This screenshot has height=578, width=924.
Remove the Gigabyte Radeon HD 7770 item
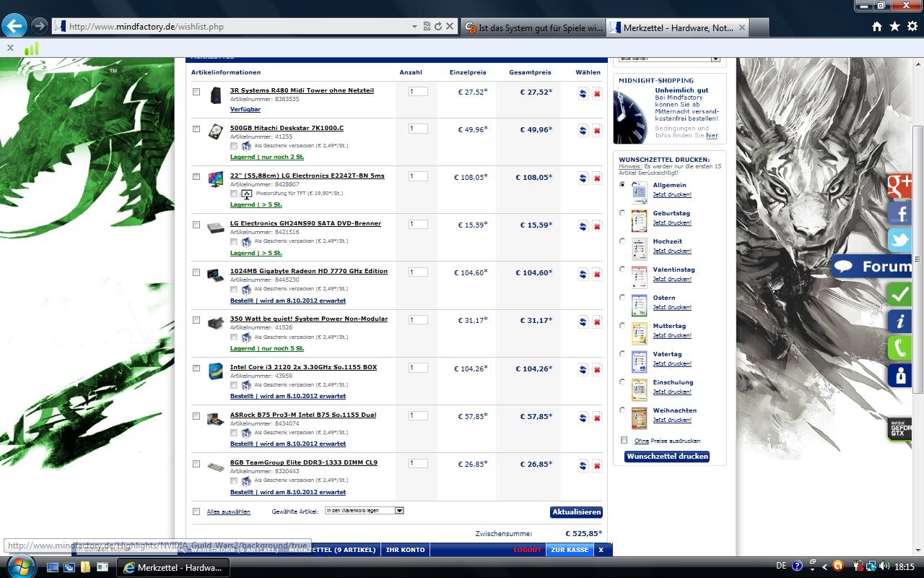click(x=597, y=274)
